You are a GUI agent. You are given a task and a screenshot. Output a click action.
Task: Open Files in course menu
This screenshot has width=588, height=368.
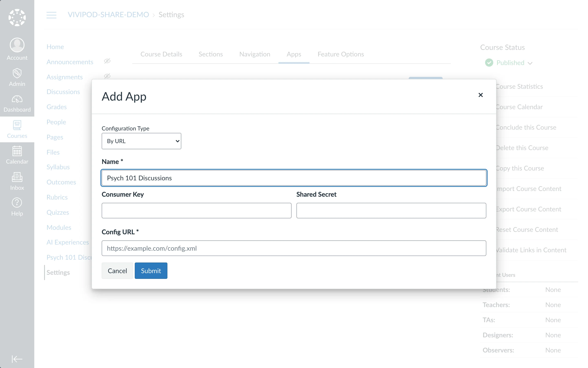[53, 152]
